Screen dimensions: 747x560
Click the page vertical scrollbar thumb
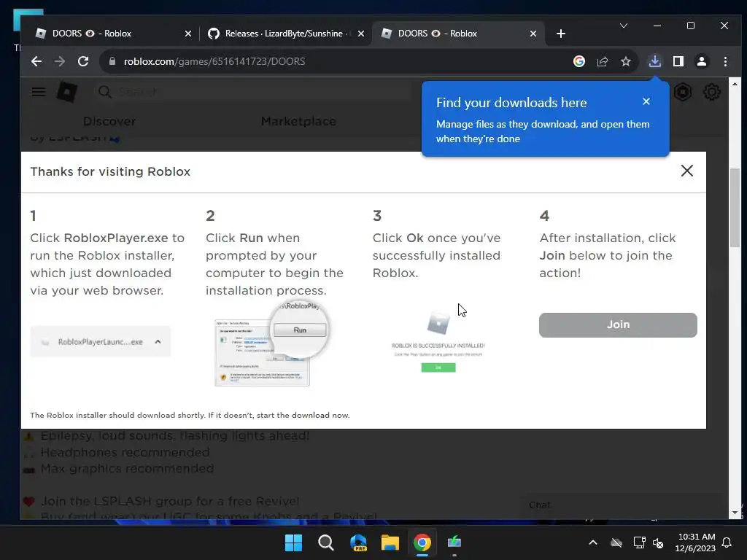(735, 208)
